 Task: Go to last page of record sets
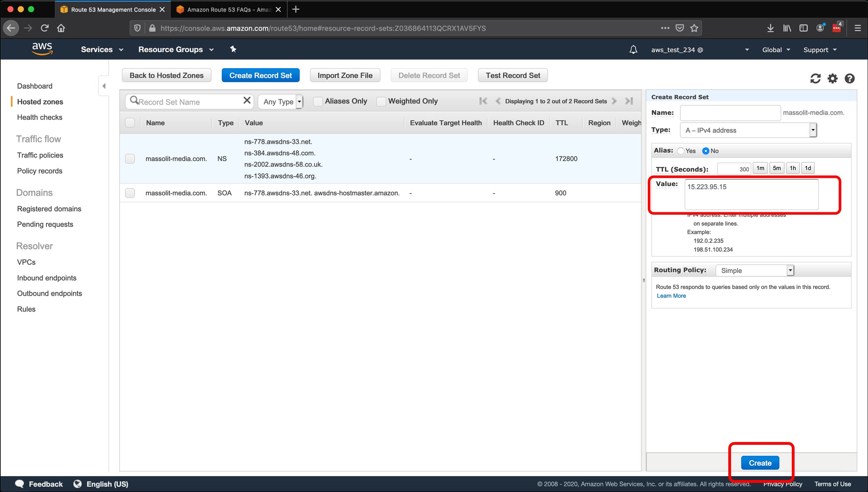pos(629,101)
